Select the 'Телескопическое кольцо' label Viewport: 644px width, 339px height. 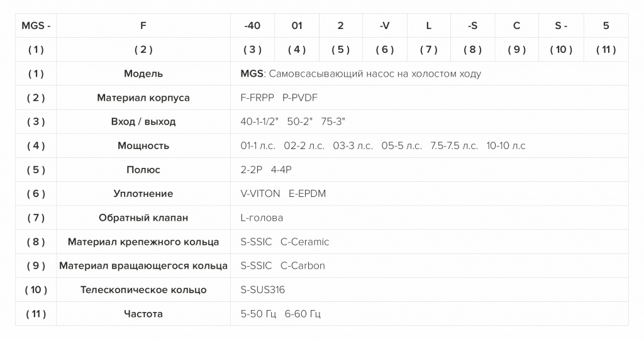click(143, 290)
